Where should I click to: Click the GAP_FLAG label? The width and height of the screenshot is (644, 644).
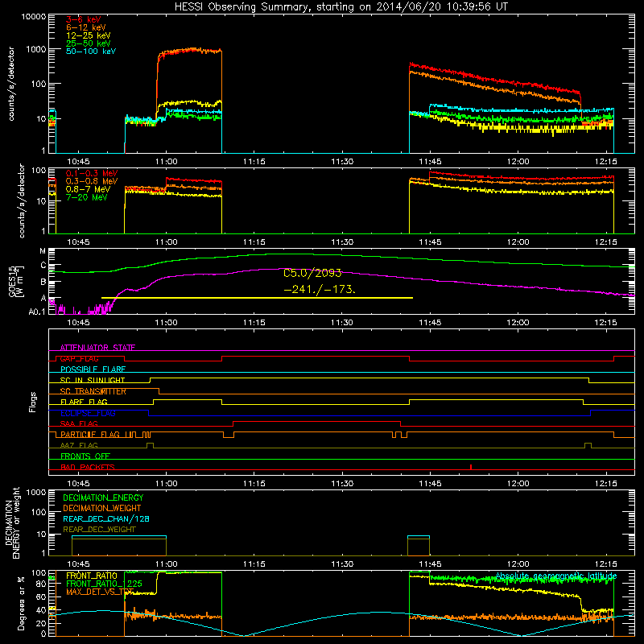coord(79,358)
